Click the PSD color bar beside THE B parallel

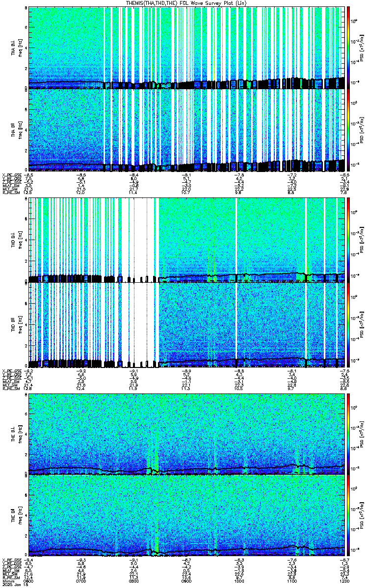[349, 515]
